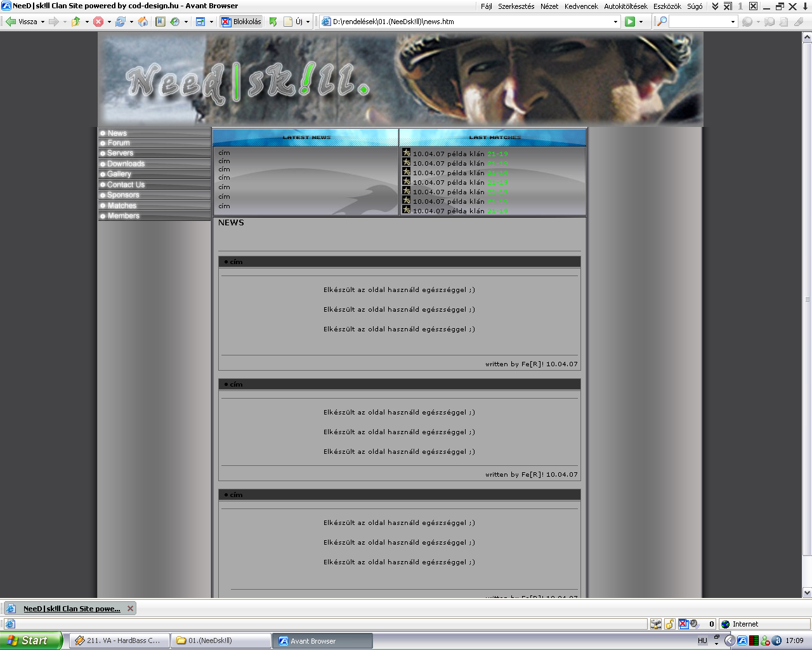812x650 pixels.
Task: Open the Downloads sidebar link
Action: [154, 164]
